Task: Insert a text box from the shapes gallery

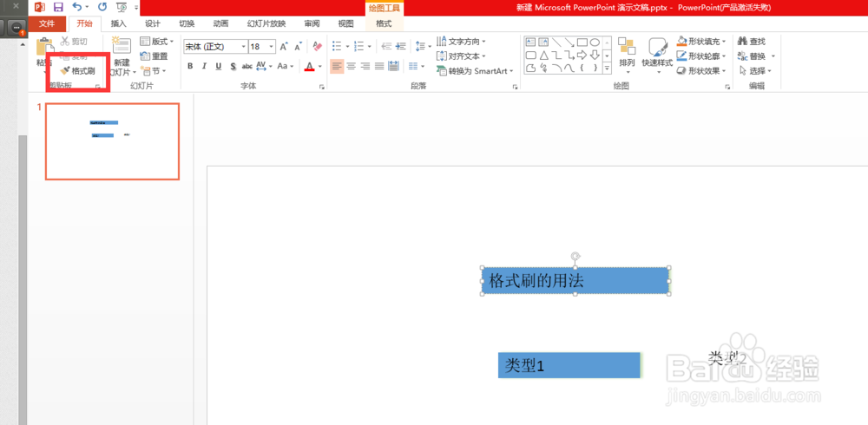Action: [x=530, y=42]
